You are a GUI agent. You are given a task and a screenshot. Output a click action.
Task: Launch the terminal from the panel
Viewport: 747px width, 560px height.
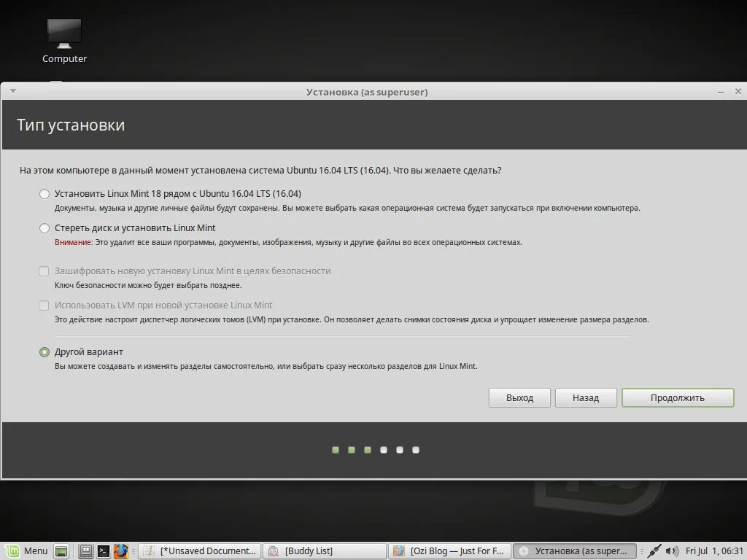(x=104, y=551)
